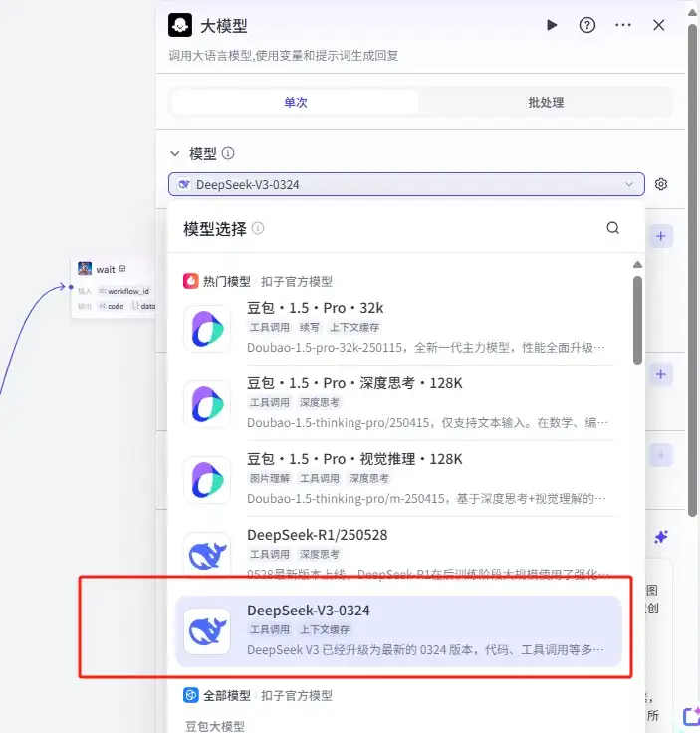Click the first plus add button
The width and height of the screenshot is (700, 733).
(x=661, y=236)
